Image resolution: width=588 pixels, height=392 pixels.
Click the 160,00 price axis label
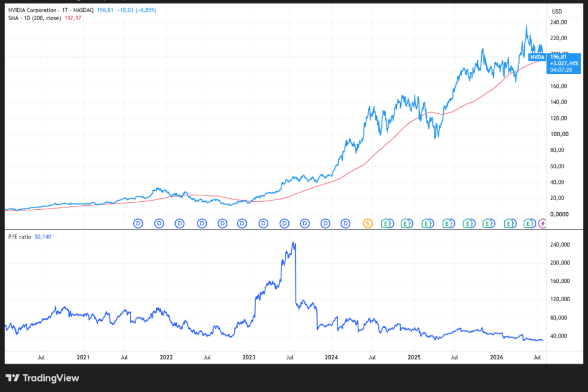tap(558, 86)
